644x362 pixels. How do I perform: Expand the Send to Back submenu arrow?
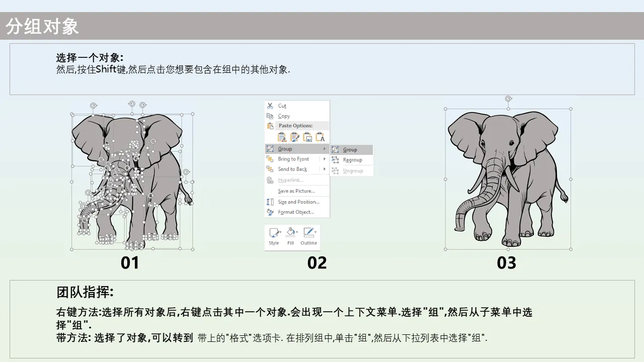325,169
